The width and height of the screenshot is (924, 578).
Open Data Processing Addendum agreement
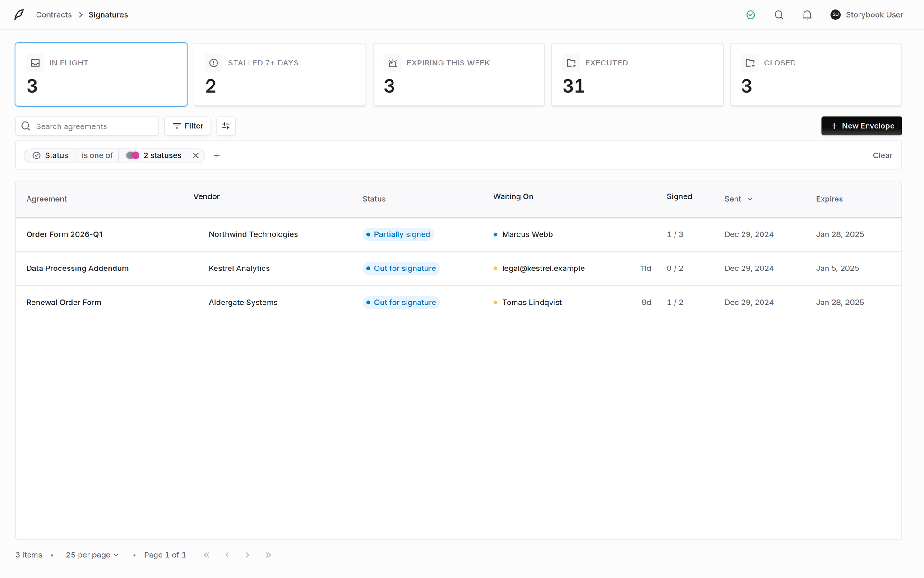pos(78,268)
